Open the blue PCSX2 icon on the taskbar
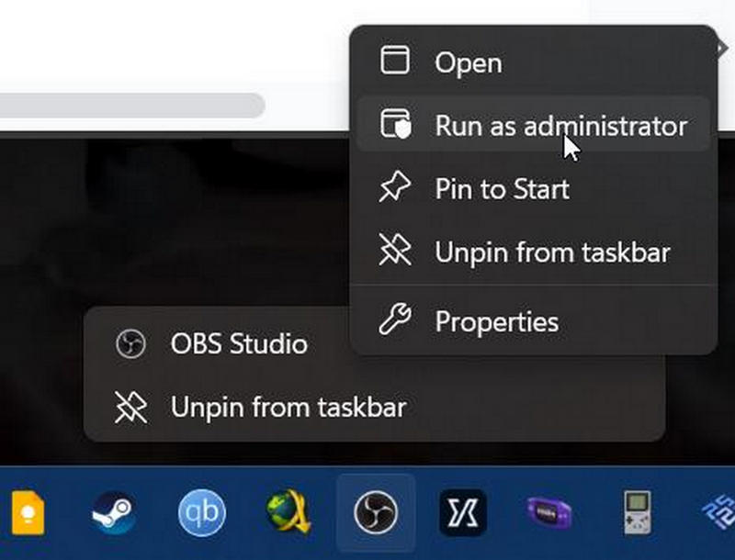 click(719, 512)
